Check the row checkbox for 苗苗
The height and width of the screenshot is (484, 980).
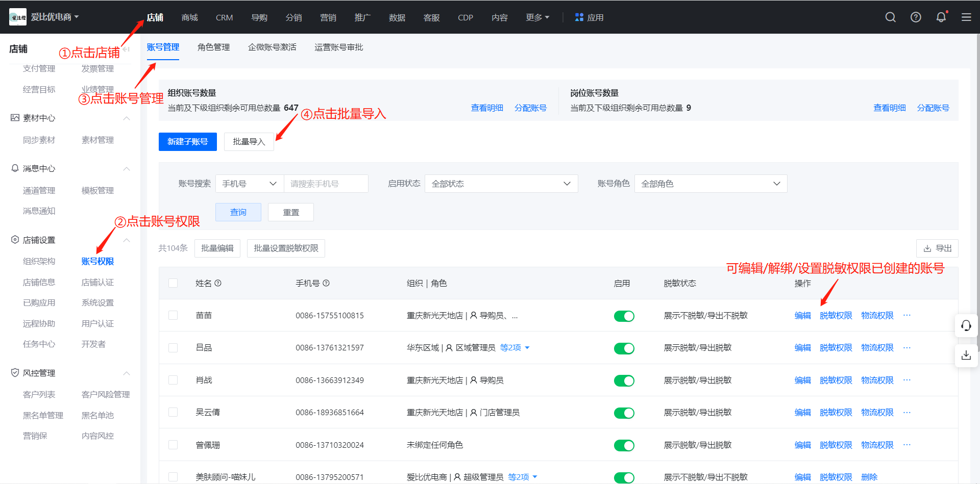click(173, 315)
